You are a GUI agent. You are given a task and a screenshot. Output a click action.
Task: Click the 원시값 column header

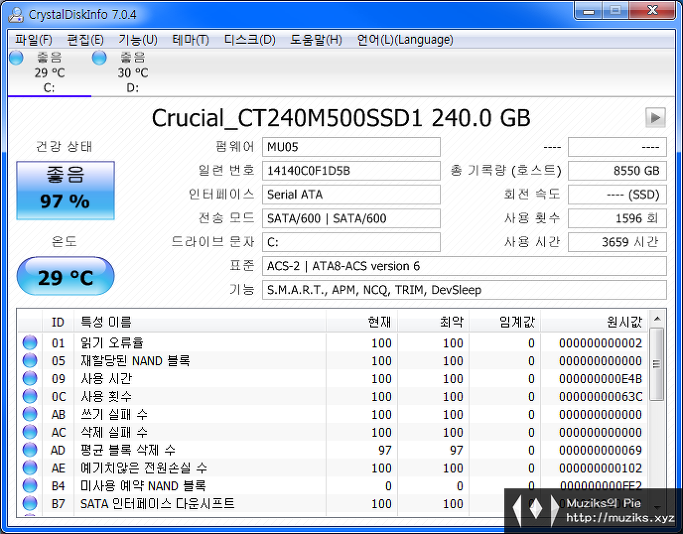pyautogui.click(x=595, y=322)
